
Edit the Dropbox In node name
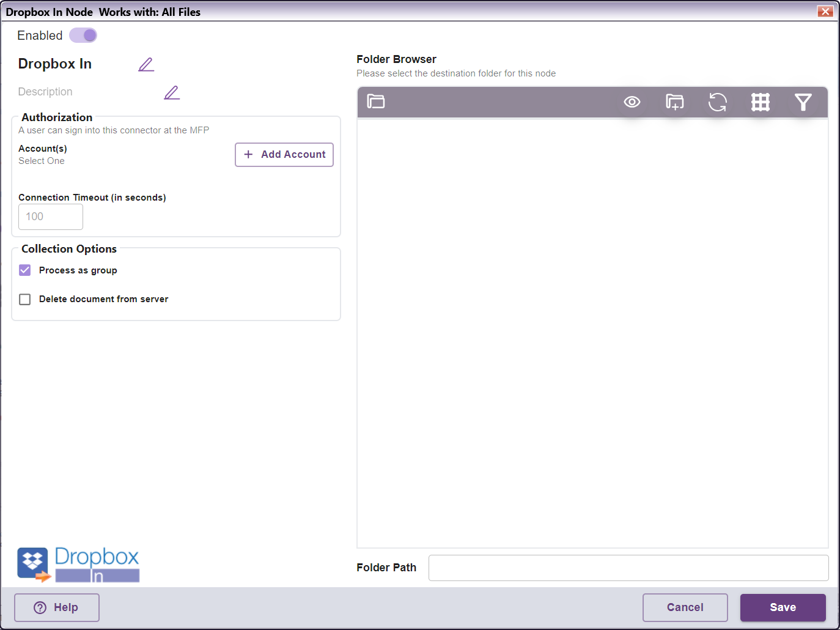(146, 64)
